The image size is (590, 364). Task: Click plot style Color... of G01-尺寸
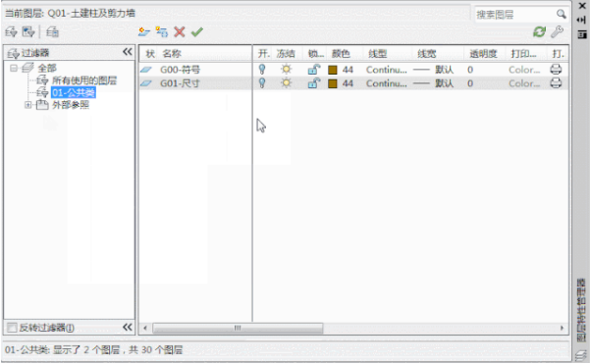point(524,83)
